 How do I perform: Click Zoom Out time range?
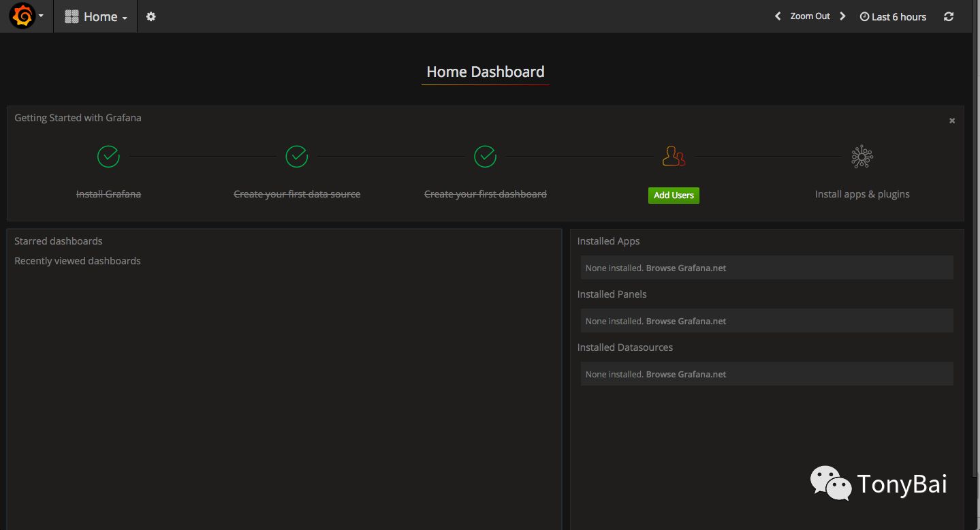pyautogui.click(x=810, y=16)
